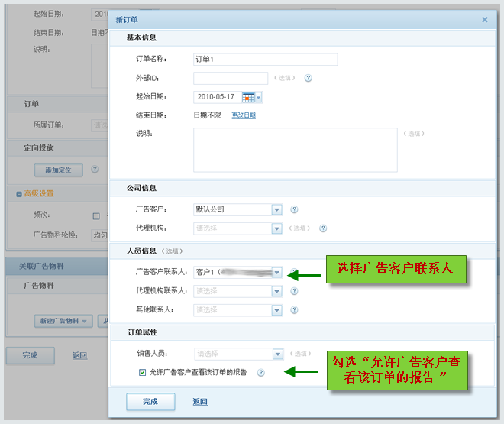Screen dimensions: 504x424
Task: Click 完成 button in background page
Action: coord(31,355)
